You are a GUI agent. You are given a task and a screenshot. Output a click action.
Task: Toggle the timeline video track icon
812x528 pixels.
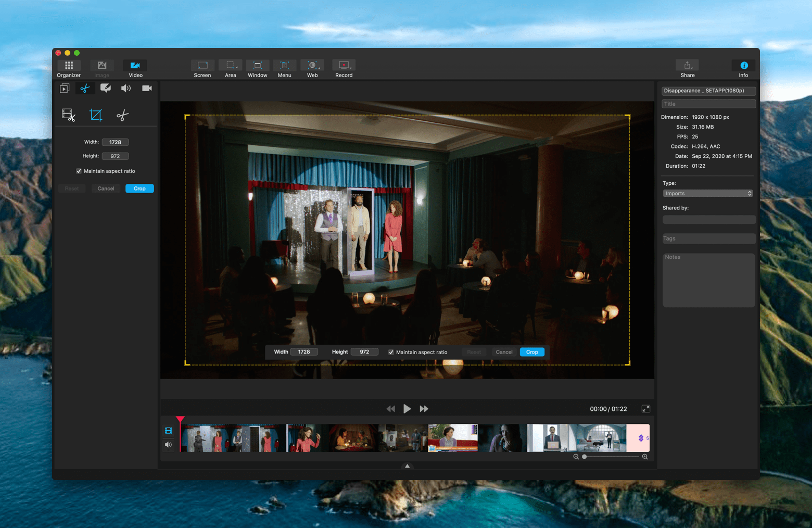(x=168, y=431)
